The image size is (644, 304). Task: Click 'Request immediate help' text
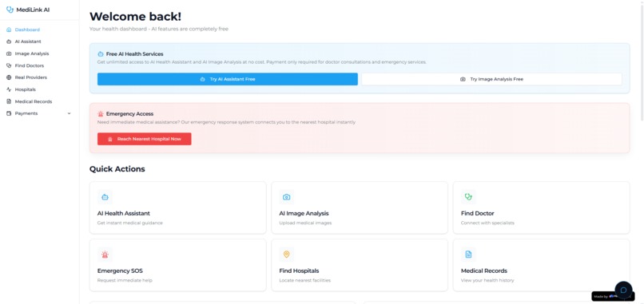pyautogui.click(x=125, y=280)
